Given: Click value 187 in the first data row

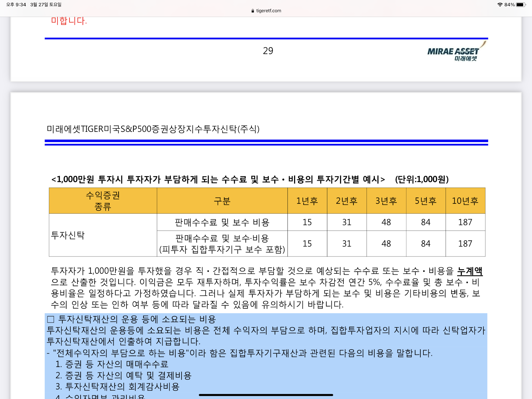Looking at the screenshot, I should pos(465,222).
